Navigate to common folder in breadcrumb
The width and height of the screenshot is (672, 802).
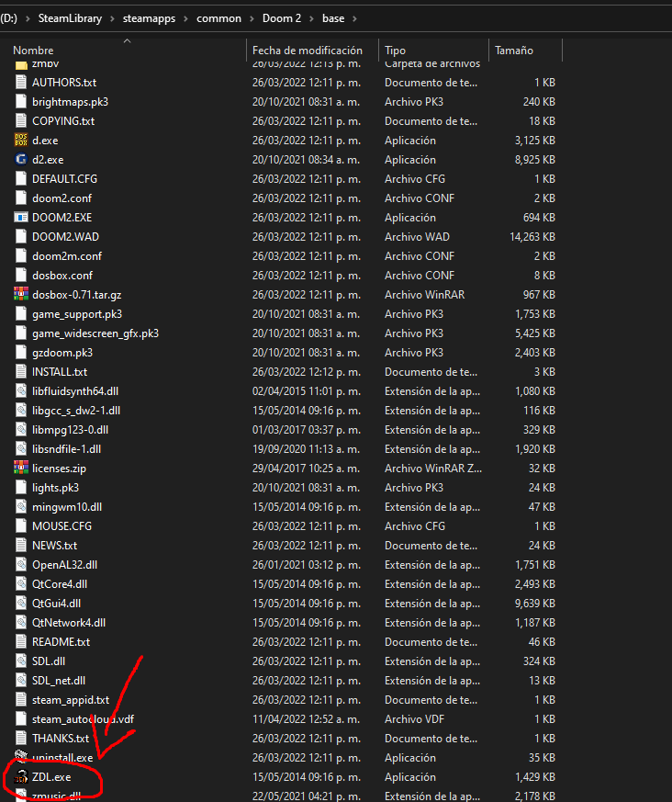point(218,18)
